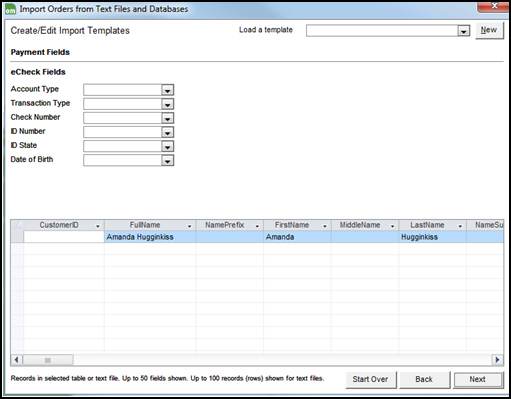Click the Next button
511x399 pixels.
[478, 379]
